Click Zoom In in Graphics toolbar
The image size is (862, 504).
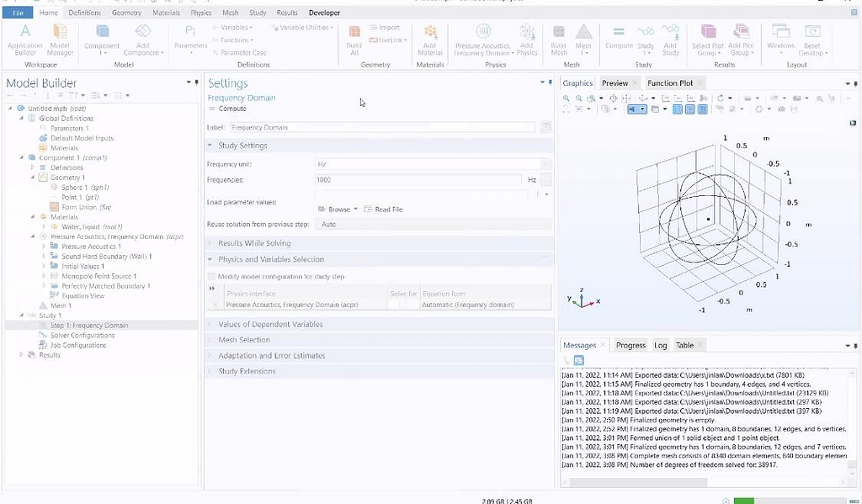tap(567, 98)
